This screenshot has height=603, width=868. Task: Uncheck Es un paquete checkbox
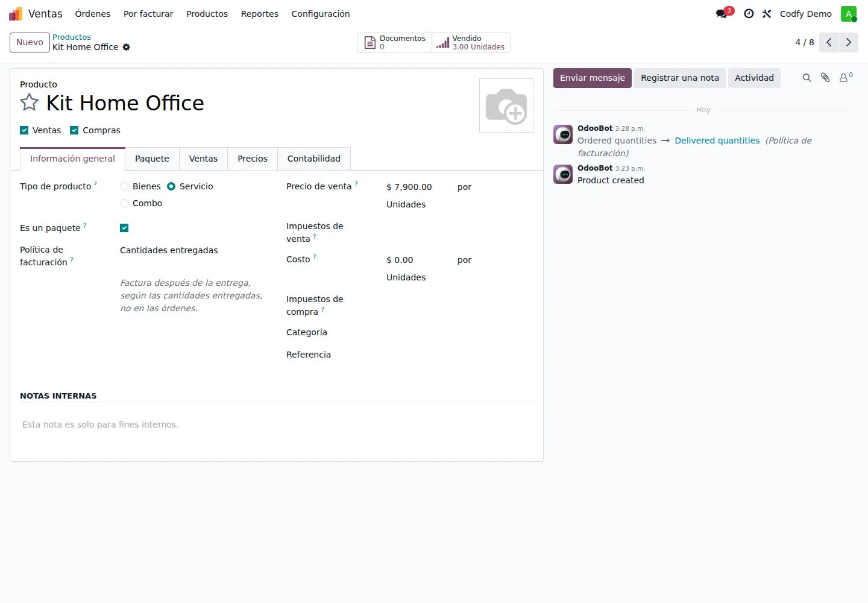124,228
